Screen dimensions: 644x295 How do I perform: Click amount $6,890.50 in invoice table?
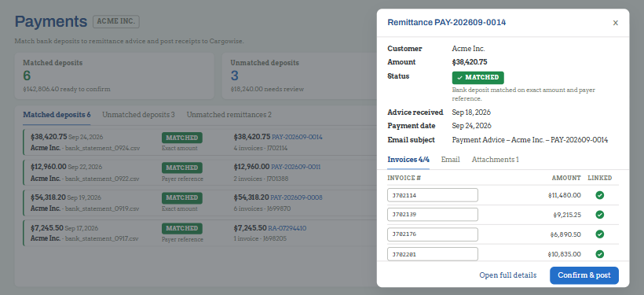click(565, 234)
